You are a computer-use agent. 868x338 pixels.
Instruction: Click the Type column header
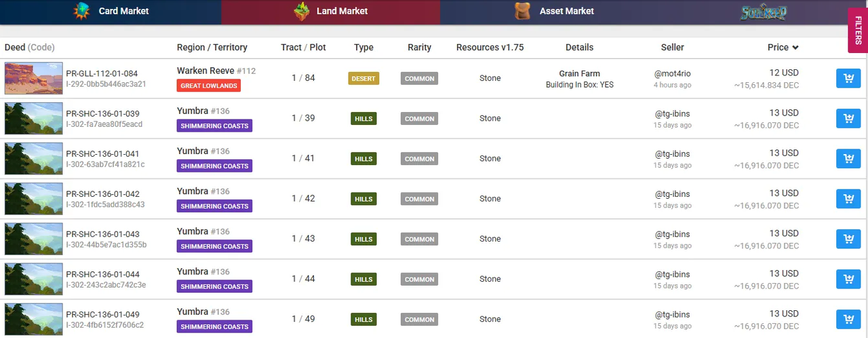[x=363, y=48]
